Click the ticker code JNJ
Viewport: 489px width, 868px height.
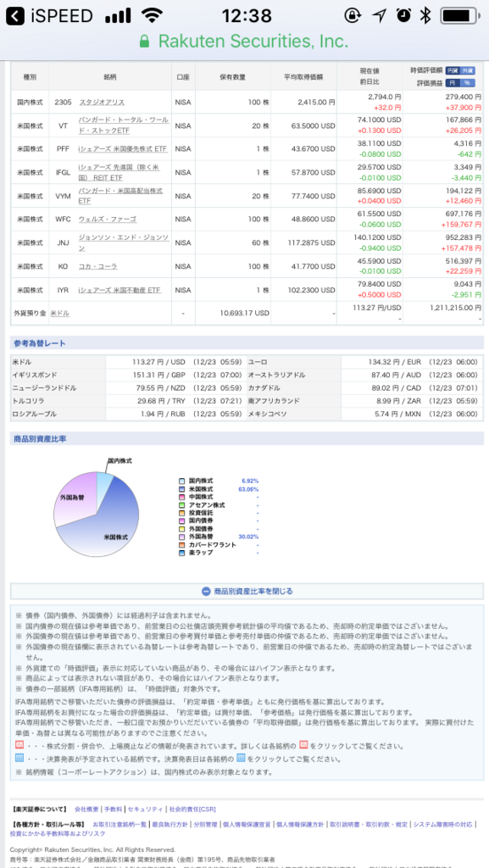click(63, 243)
